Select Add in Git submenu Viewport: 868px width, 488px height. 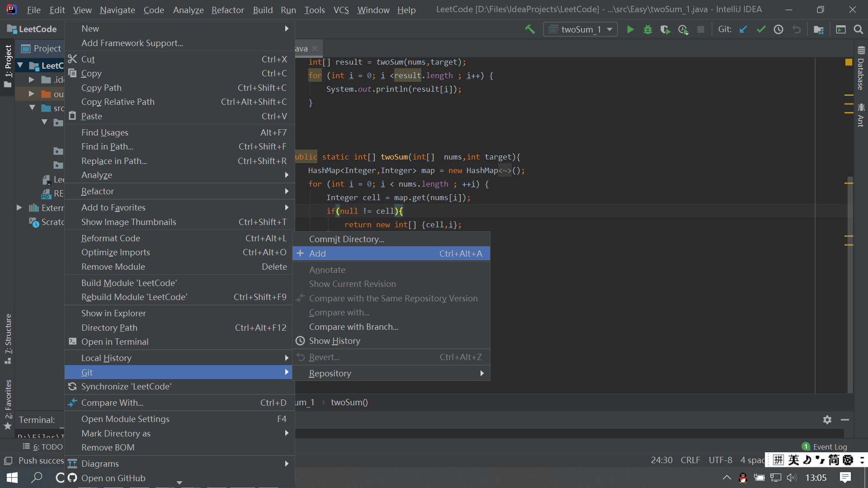point(391,253)
